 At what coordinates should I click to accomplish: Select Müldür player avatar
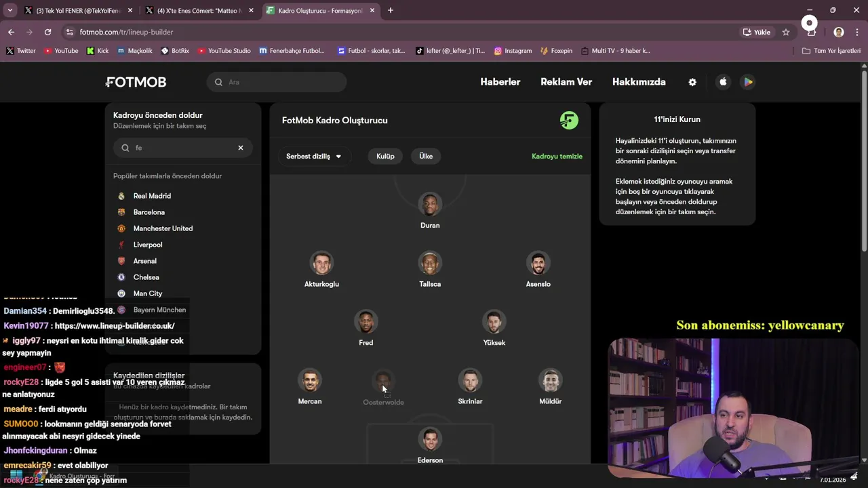pyautogui.click(x=551, y=380)
